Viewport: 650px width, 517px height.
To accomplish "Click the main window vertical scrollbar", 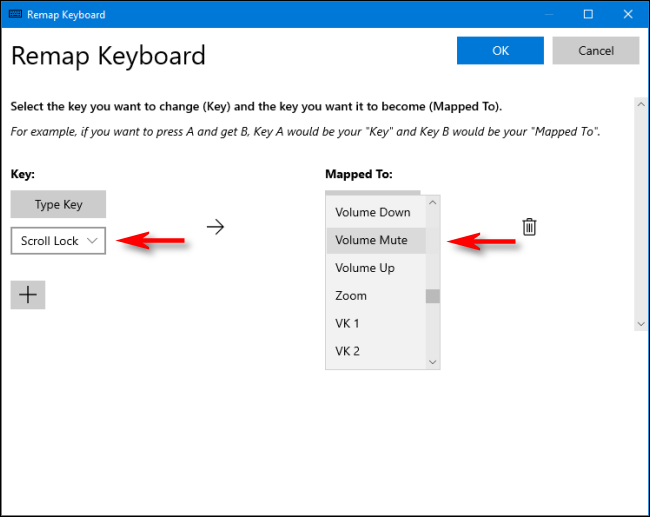I will tap(641, 212).
